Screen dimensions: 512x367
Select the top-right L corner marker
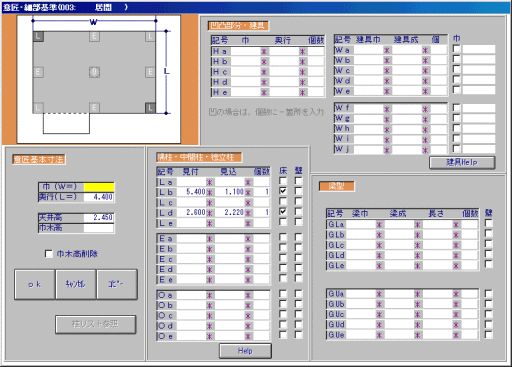click(150, 36)
